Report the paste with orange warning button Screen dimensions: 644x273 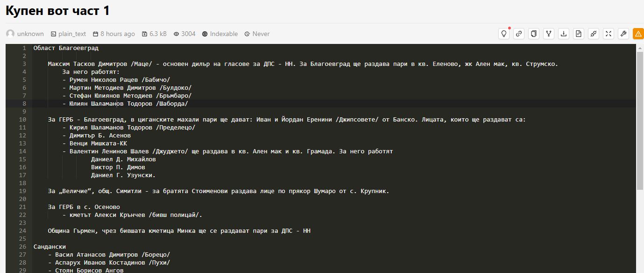[x=638, y=34]
